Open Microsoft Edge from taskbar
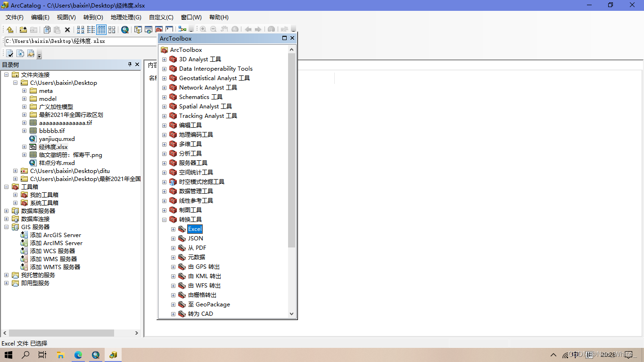 coord(78,355)
